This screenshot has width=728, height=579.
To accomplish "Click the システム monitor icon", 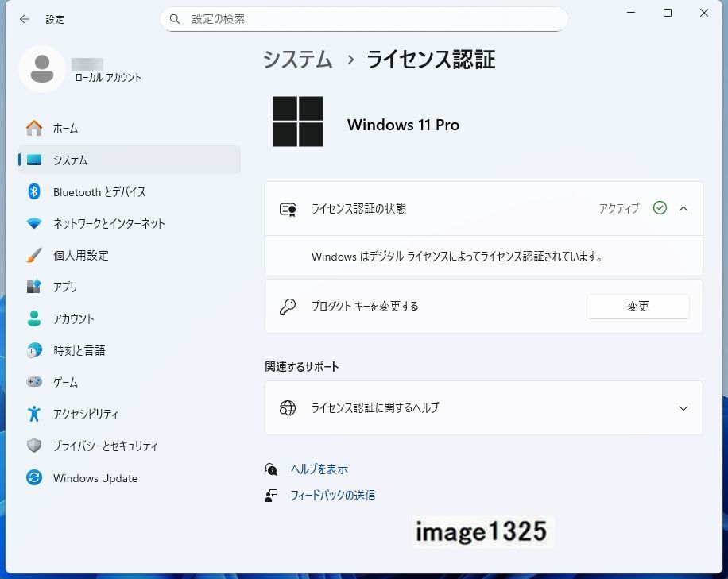I will 34,160.
